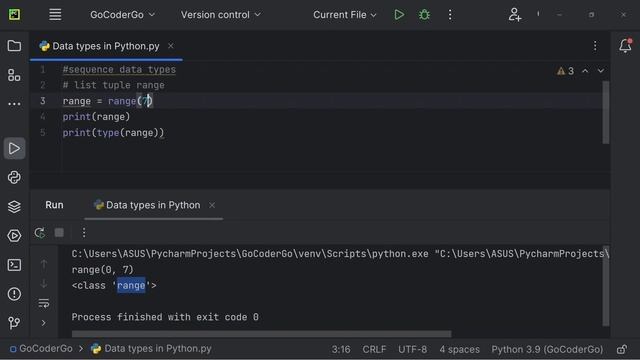640x360 pixels.
Task: Click line 4 print(range) in editor
Action: 96,117
